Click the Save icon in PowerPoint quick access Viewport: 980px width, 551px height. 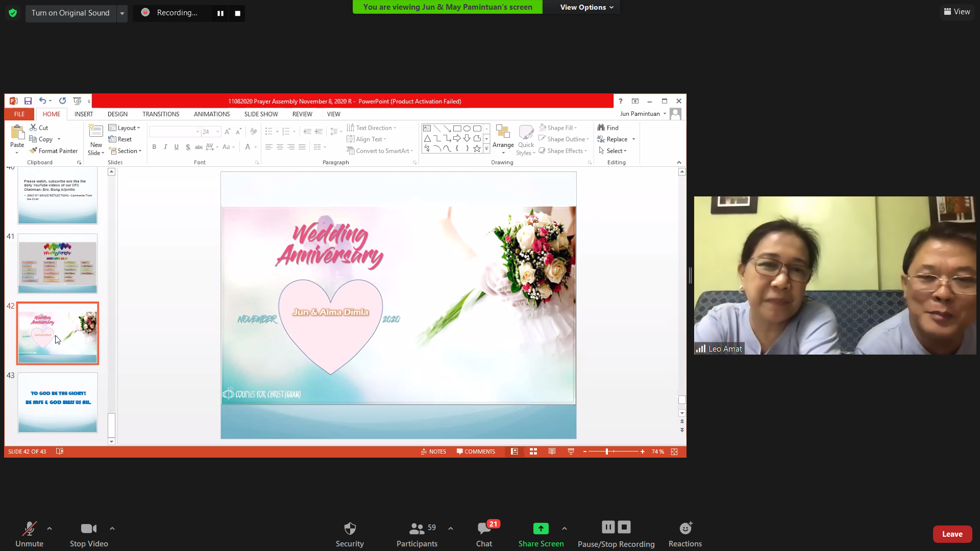[x=28, y=101]
